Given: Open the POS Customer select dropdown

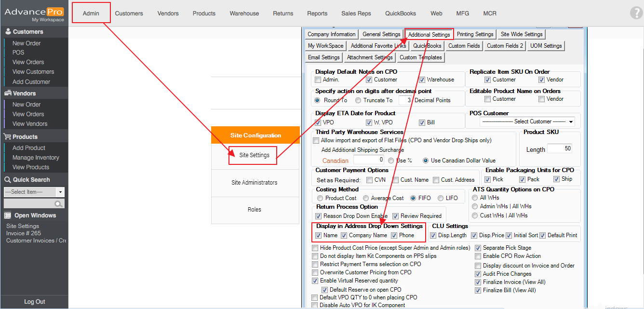Looking at the screenshot, I should point(527,122).
